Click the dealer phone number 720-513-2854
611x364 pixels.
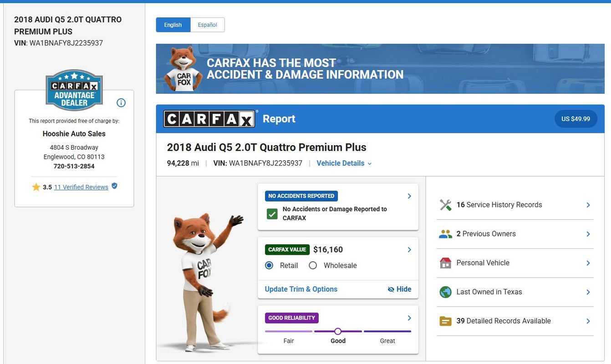tap(74, 166)
